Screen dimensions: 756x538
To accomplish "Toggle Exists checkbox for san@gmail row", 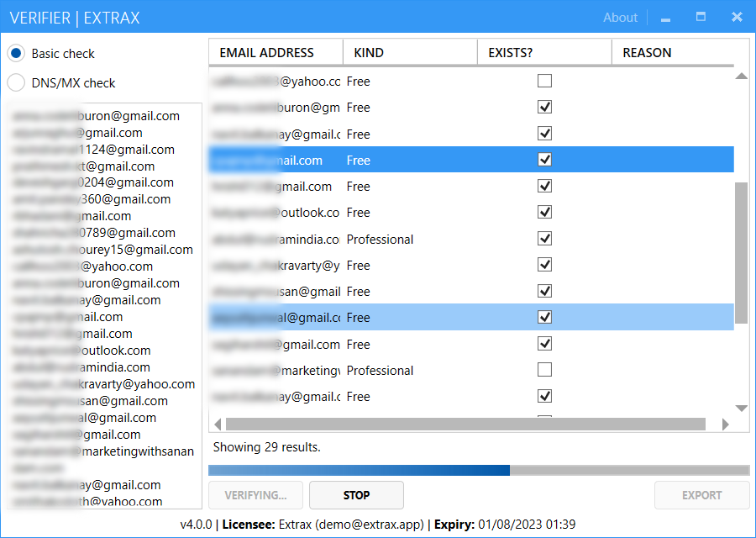I will point(544,291).
